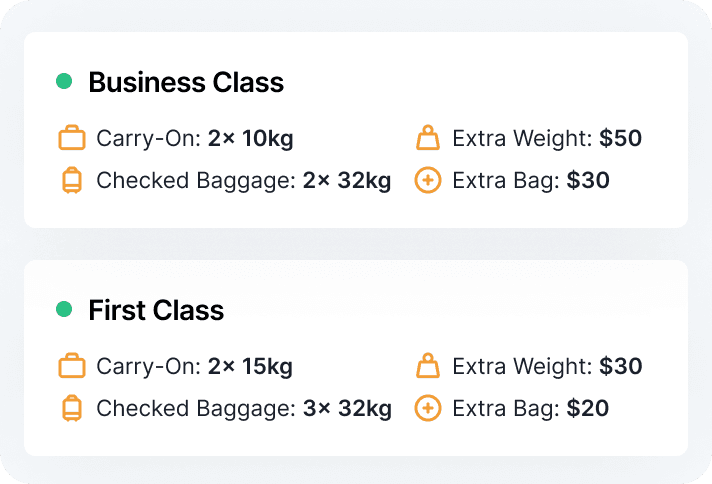Select the Business Class heading
The width and height of the screenshot is (712, 484).
[x=186, y=82]
